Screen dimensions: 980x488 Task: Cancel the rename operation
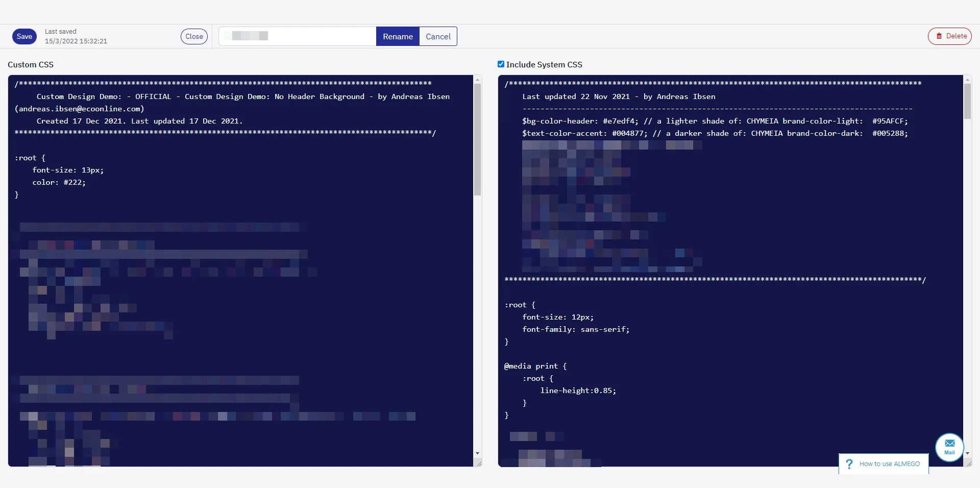pos(438,36)
